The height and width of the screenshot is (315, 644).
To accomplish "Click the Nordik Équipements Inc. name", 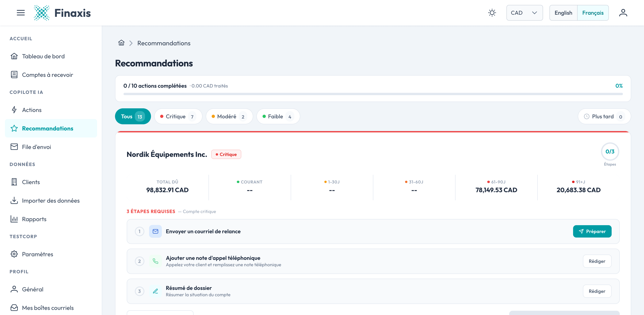I will [x=167, y=154].
